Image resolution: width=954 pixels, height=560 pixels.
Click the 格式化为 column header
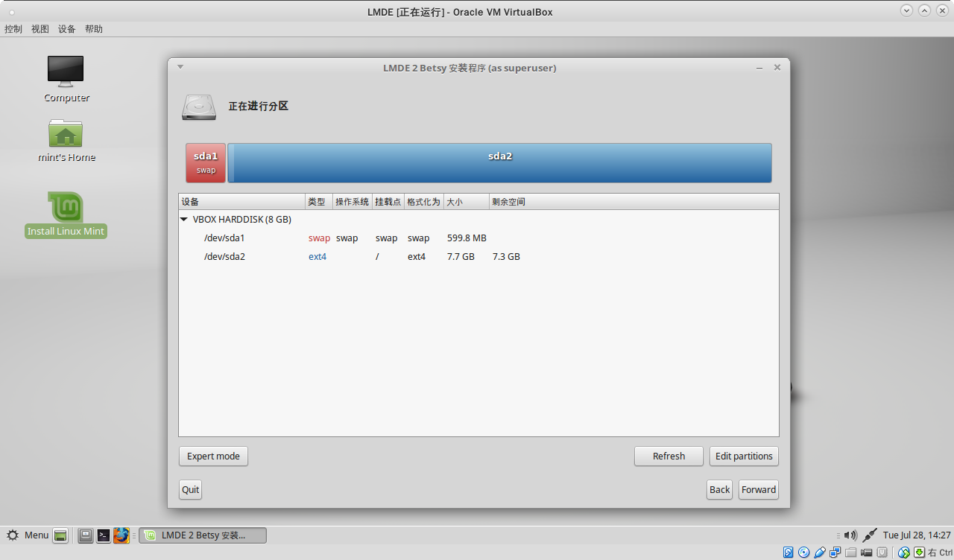coord(424,202)
